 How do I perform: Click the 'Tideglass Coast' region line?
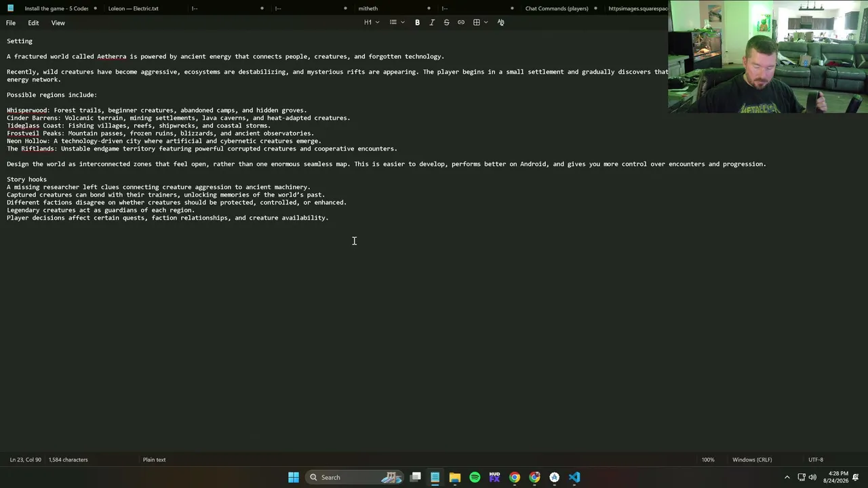pos(138,126)
